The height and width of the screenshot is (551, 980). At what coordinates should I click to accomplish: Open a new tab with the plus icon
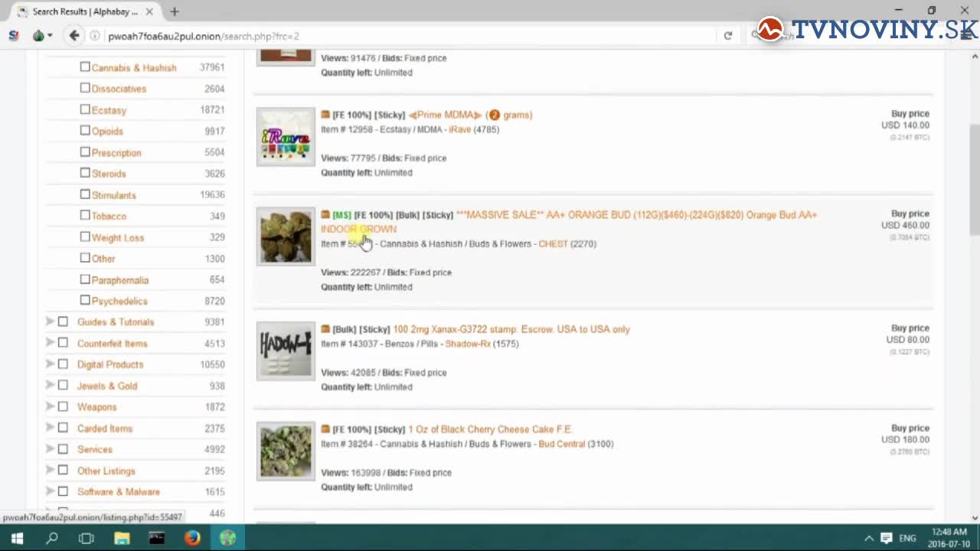[175, 11]
